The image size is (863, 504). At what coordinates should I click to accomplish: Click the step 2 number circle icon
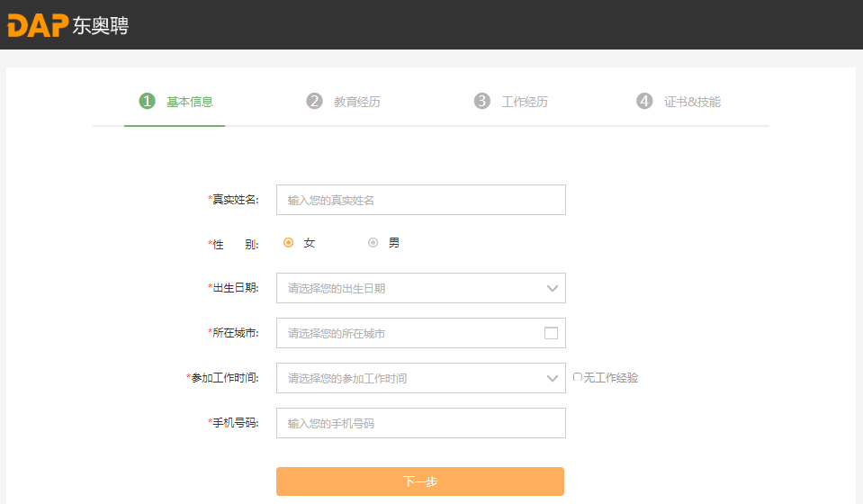[x=314, y=101]
